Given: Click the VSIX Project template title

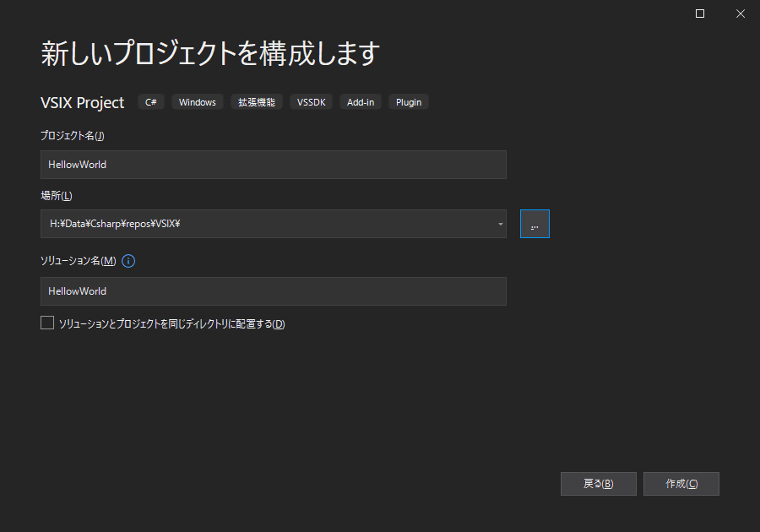Looking at the screenshot, I should pos(83,103).
